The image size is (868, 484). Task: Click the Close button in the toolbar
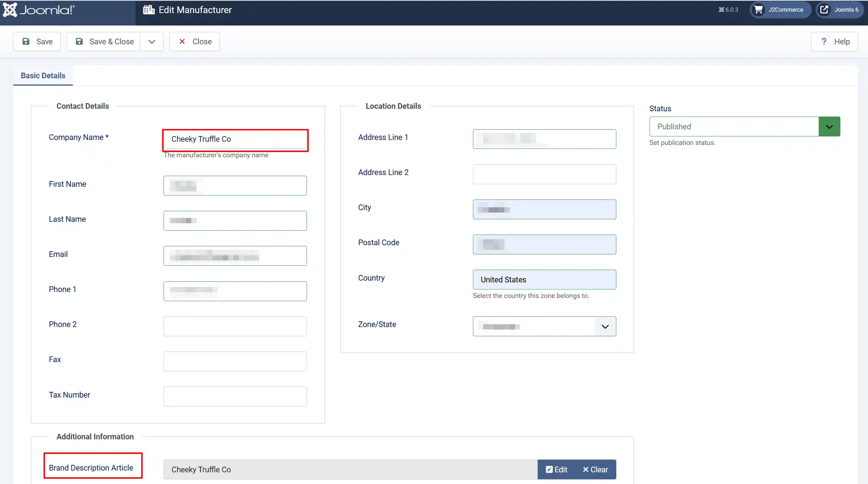pyautogui.click(x=194, y=41)
